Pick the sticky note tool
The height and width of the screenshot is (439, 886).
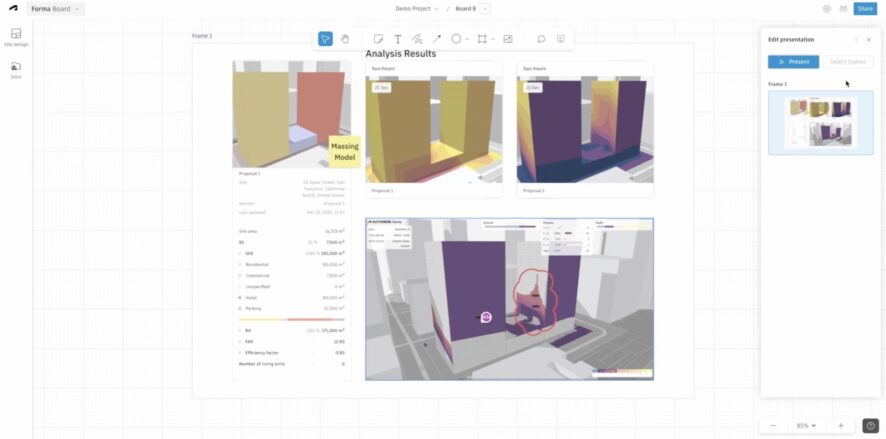coord(379,39)
